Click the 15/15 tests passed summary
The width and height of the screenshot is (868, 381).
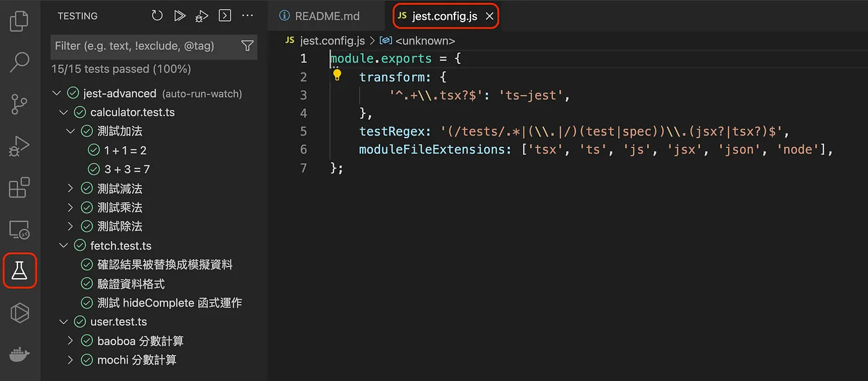point(121,69)
